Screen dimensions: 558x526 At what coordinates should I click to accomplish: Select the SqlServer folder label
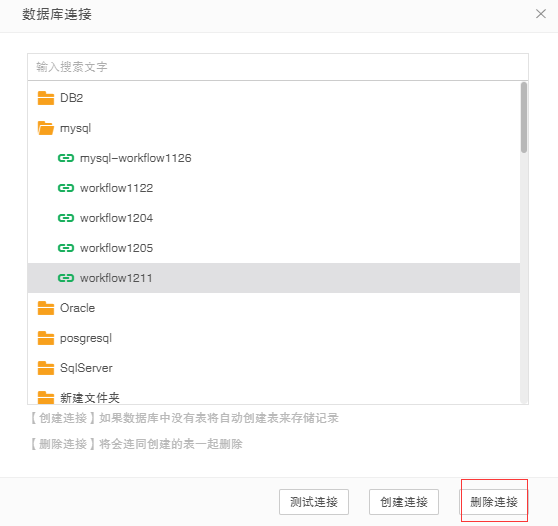[x=86, y=368]
